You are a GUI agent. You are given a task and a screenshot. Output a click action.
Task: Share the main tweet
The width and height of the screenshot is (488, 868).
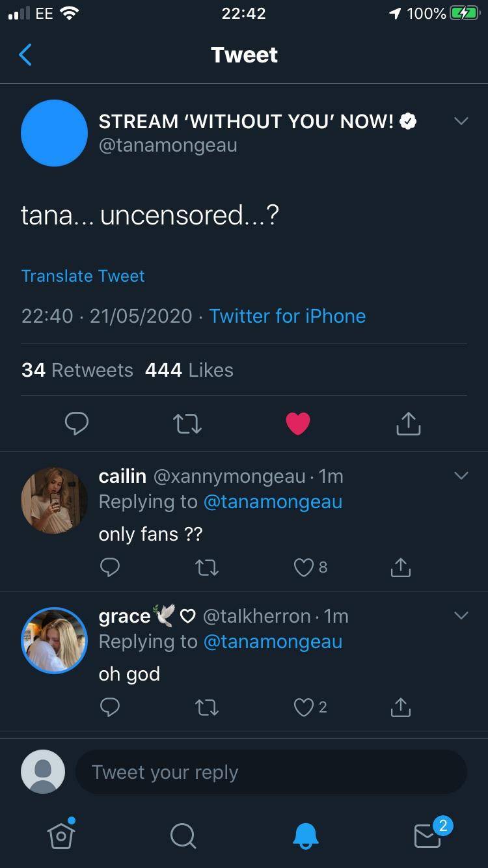(409, 424)
